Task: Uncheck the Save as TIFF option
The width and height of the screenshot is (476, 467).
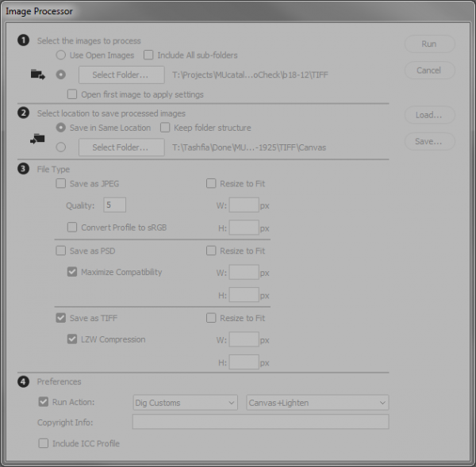Action: pyautogui.click(x=61, y=319)
